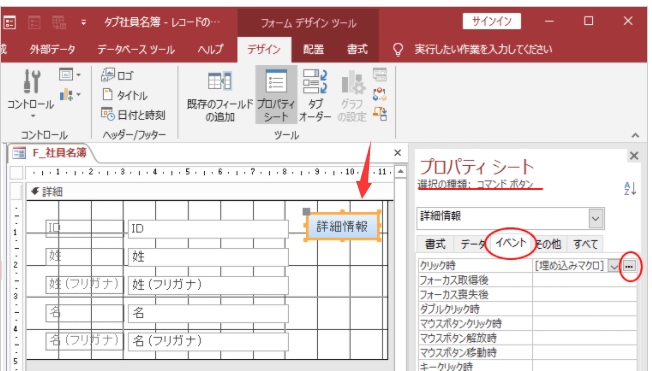
Task: Click the ダブルクリック時 property row
Action: [x=527, y=309]
